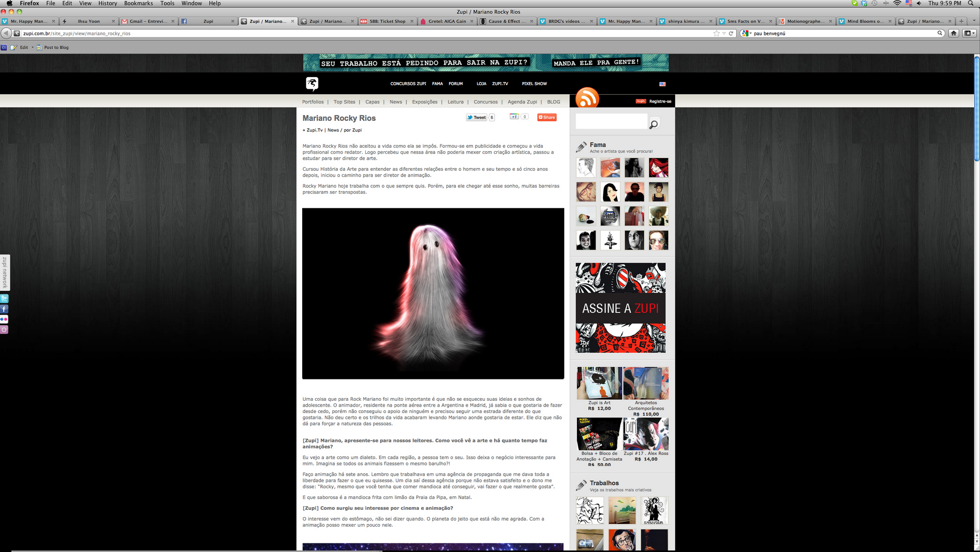Bookmark this page with the star icon
This screenshot has width=980, height=552.
(x=716, y=34)
